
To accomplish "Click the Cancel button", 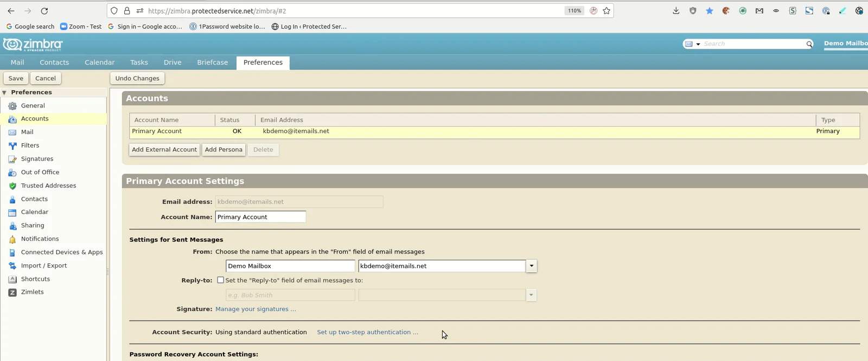I will 46,78.
